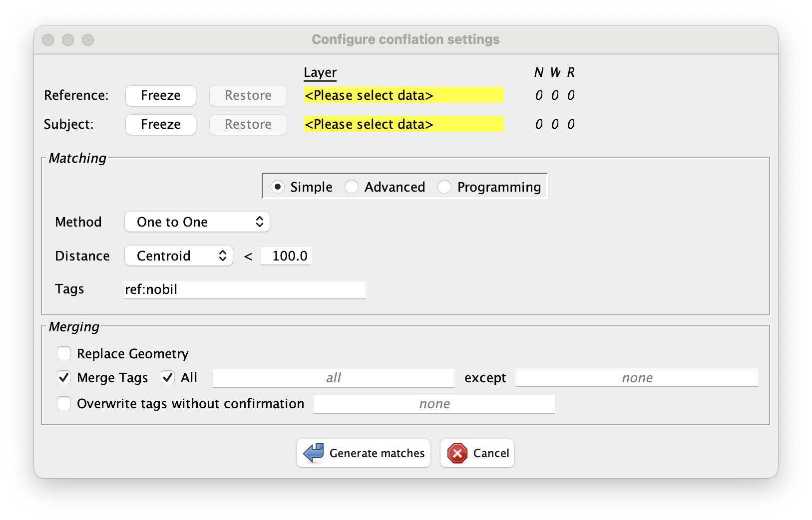This screenshot has width=812, height=520.
Task: Click the Replace Geometry label text
Action: click(133, 354)
